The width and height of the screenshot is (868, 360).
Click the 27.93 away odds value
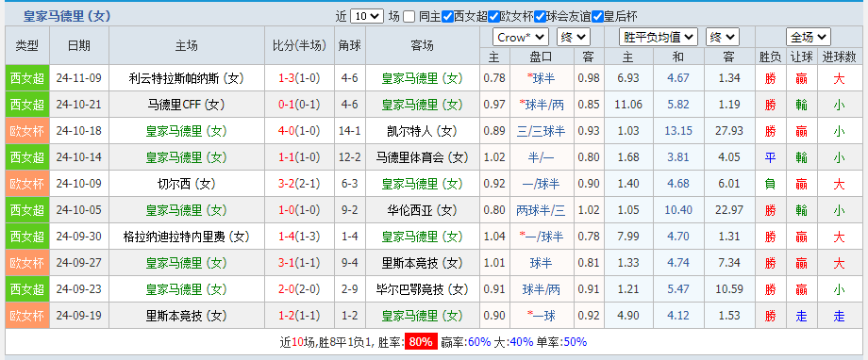click(729, 131)
